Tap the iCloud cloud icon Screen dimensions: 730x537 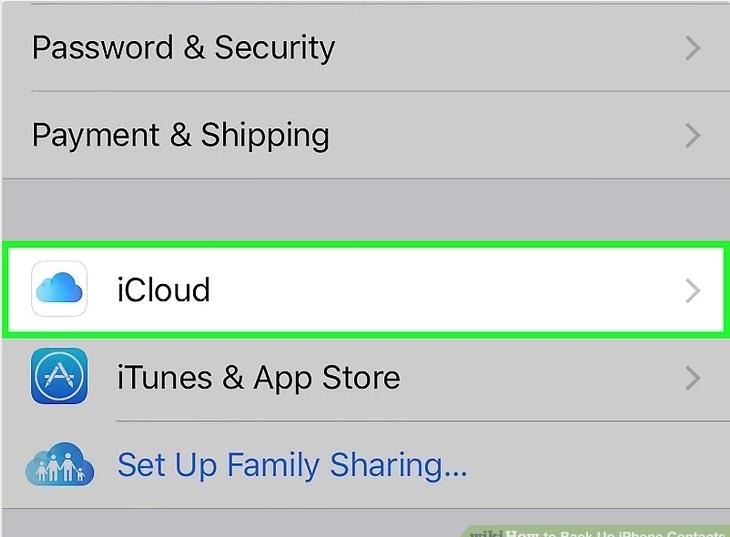coord(59,289)
